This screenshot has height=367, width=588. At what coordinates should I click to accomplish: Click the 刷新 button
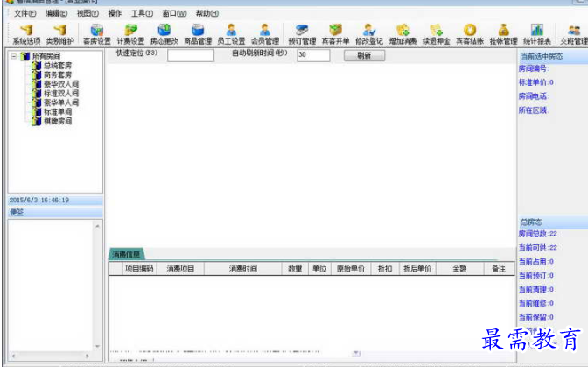click(364, 55)
